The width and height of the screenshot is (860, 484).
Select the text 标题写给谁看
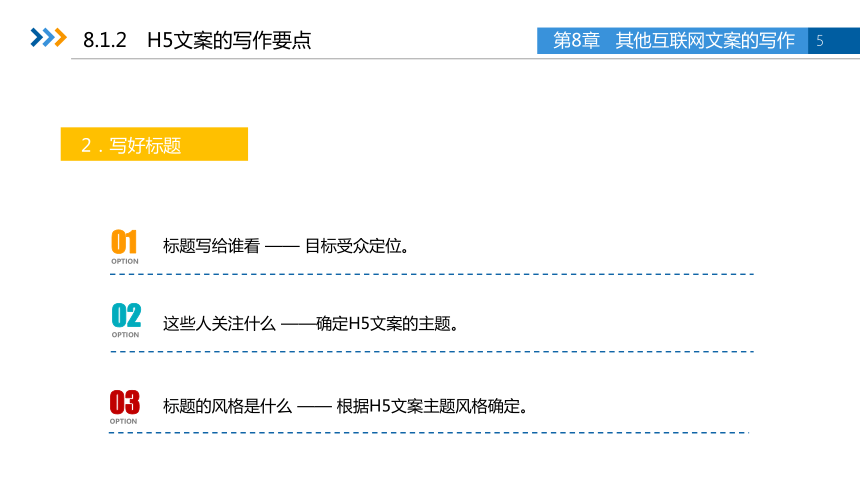(211, 246)
